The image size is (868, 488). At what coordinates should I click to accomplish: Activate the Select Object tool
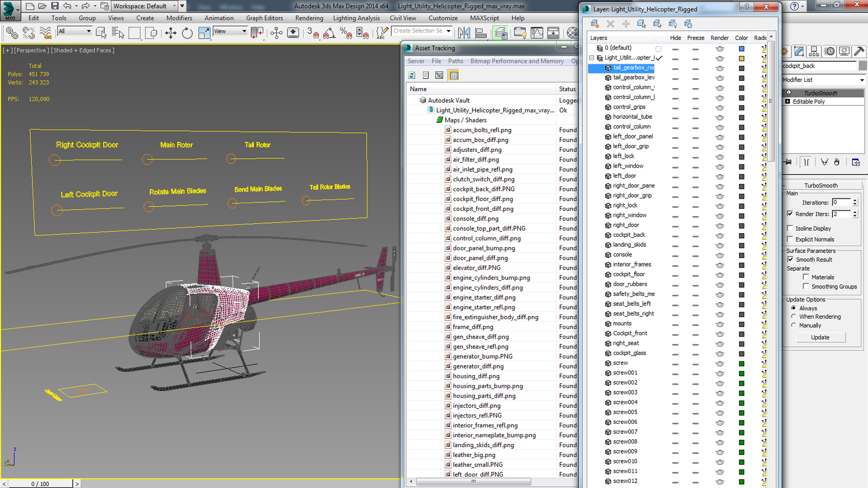point(101,33)
